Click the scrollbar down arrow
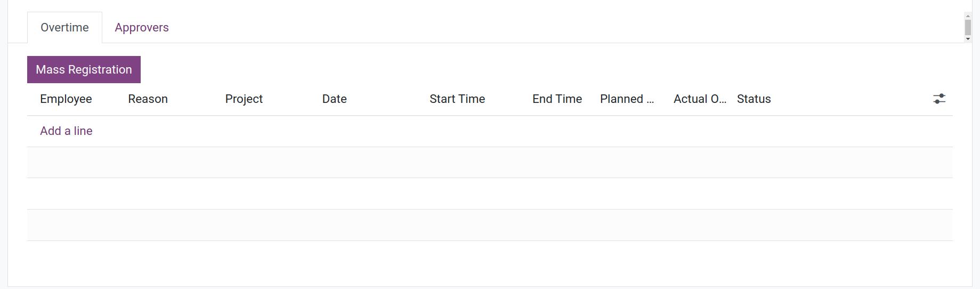Image resolution: width=980 pixels, height=289 pixels. click(x=968, y=39)
